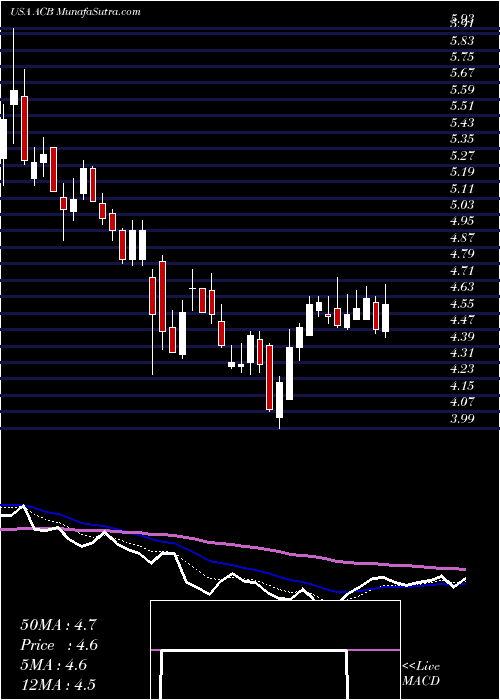The width and height of the screenshot is (500, 700).
Task: Click the 5.19 price axis label
Action: coord(462,172)
